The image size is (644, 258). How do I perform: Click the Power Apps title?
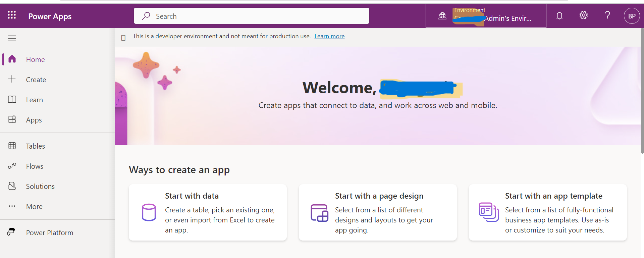coord(50,16)
